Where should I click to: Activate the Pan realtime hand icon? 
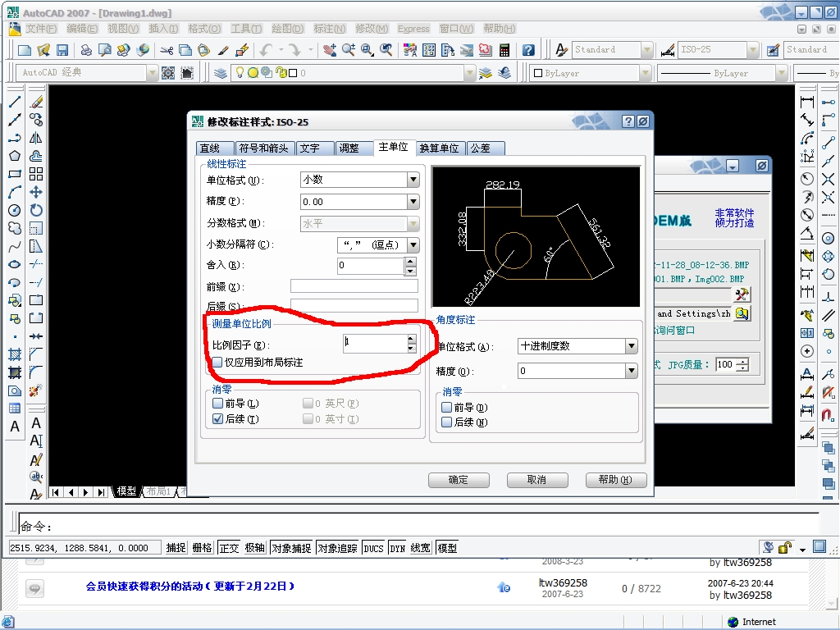click(330, 50)
